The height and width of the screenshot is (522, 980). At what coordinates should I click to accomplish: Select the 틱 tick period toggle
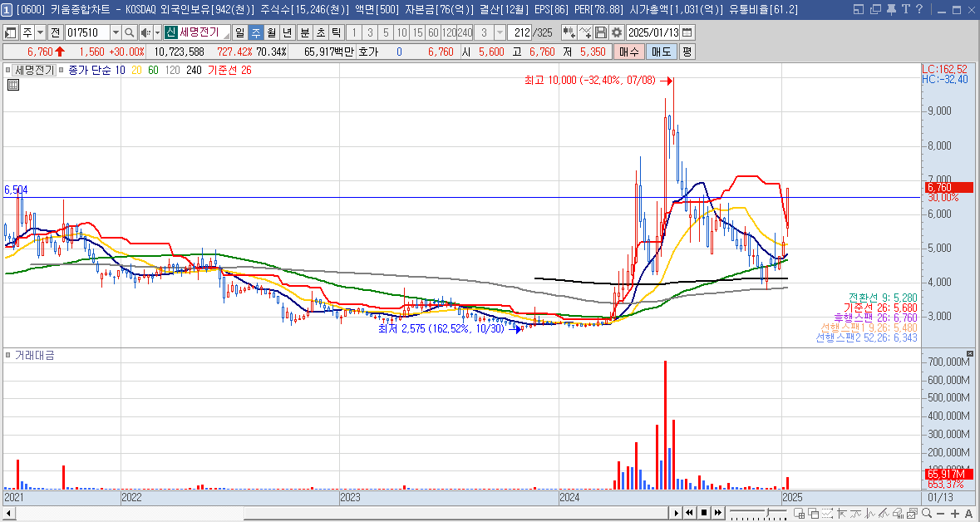coord(336,32)
